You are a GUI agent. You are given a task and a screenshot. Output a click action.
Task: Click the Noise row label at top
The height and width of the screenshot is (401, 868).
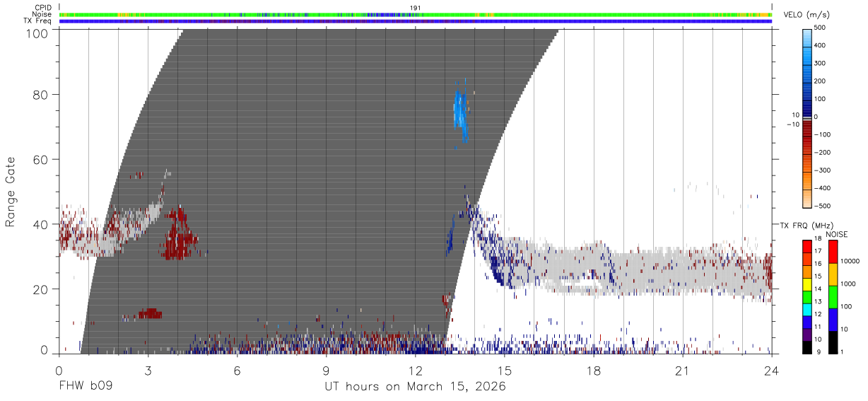(x=42, y=14)
